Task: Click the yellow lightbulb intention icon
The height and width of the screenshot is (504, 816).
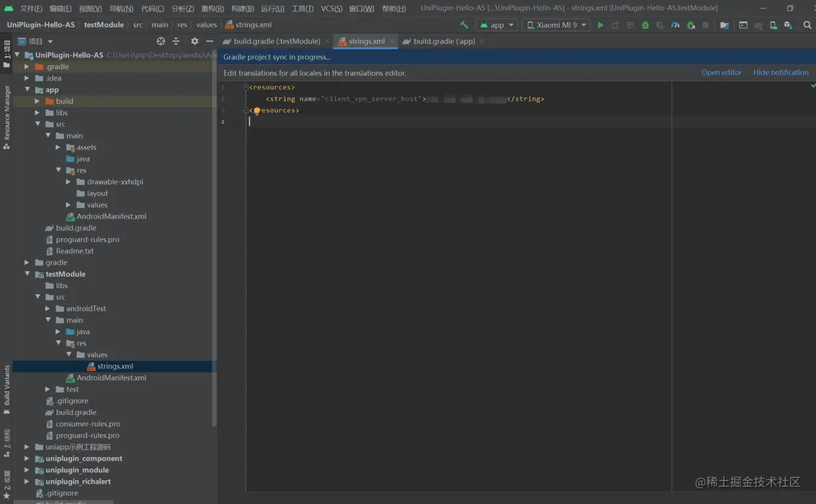Action: [257, 111]
